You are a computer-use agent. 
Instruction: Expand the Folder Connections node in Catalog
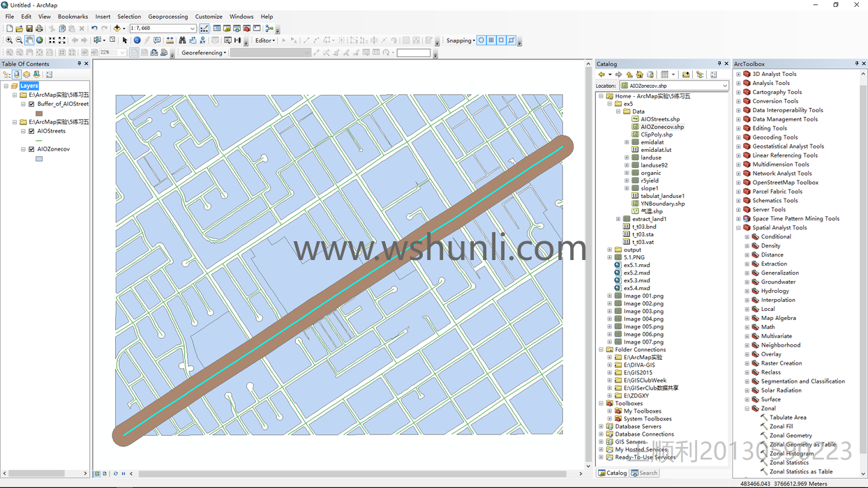coord(601,350)
